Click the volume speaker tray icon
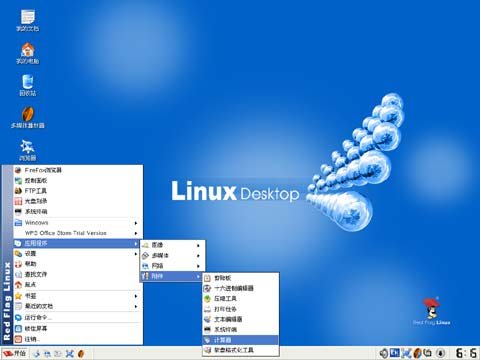This screenshot has width=480, height=360. (x=384, y=353)
